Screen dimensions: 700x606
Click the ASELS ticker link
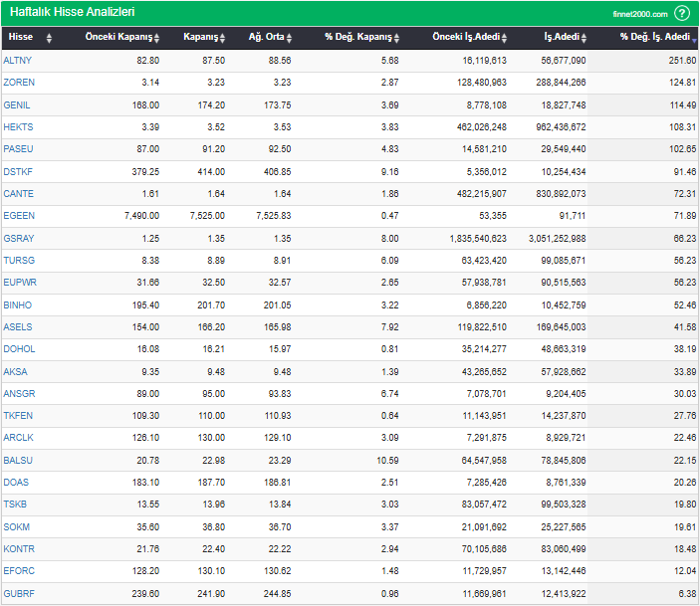tap(18, 327)
